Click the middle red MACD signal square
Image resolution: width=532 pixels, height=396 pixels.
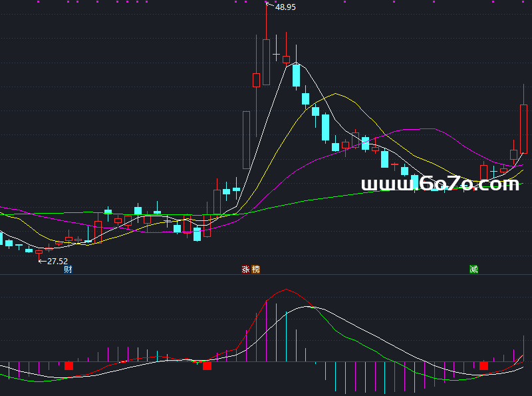pos(207,366)
